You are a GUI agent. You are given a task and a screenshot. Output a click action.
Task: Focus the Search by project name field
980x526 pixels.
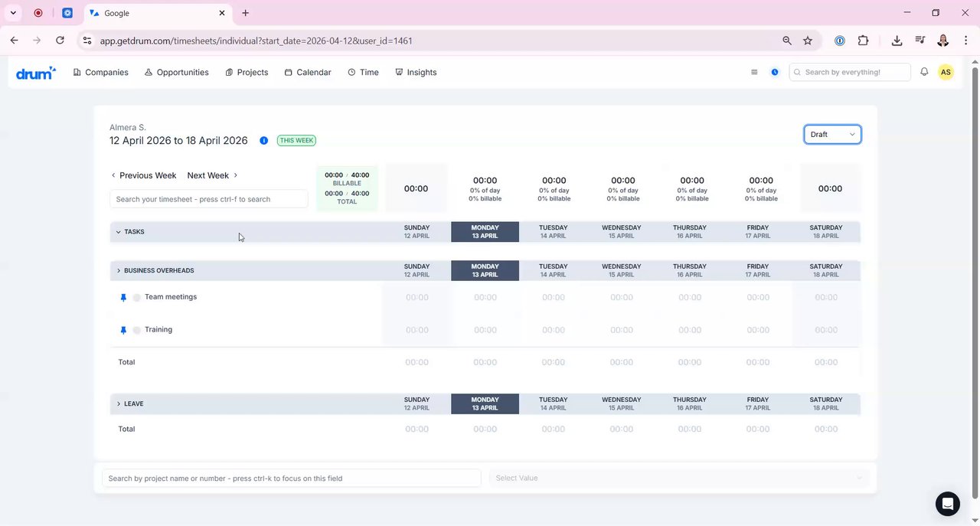(291, 479)
